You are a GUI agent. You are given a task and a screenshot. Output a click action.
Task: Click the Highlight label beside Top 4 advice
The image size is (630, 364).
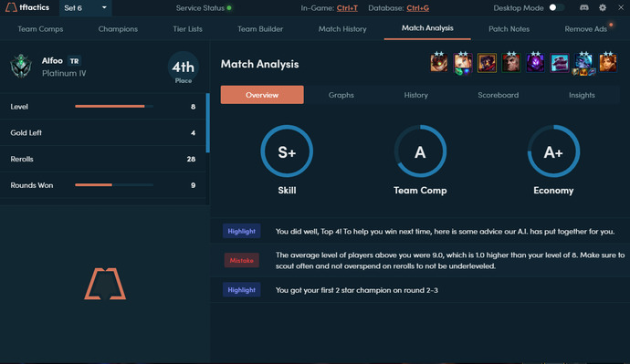[241, 231]
